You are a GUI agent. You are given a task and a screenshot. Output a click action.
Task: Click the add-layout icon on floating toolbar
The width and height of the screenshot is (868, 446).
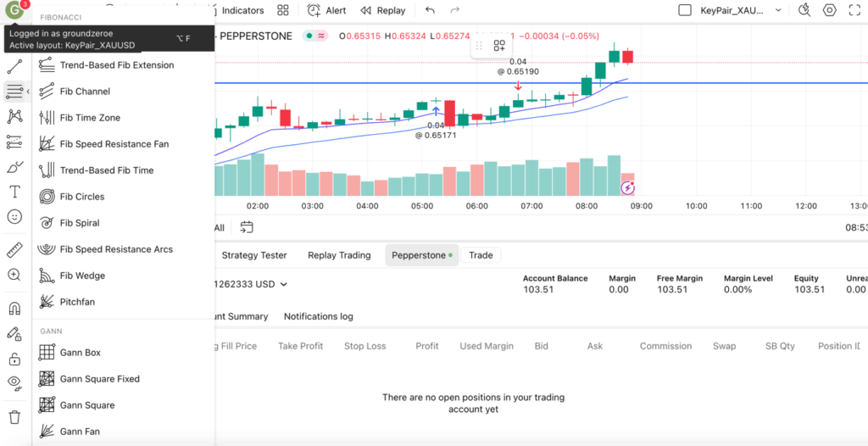pyautogui.click(x=499, y=46)
